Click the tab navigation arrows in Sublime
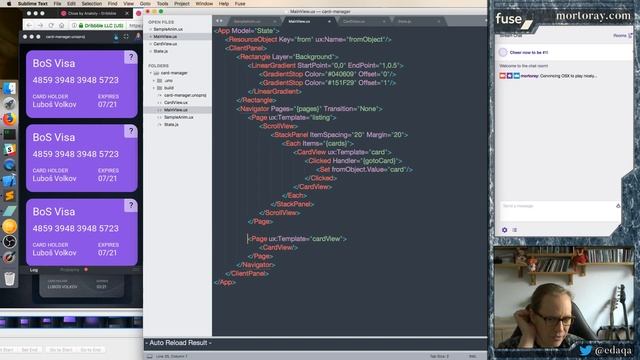This screenshot has width=640, height=360. (220, 21)
